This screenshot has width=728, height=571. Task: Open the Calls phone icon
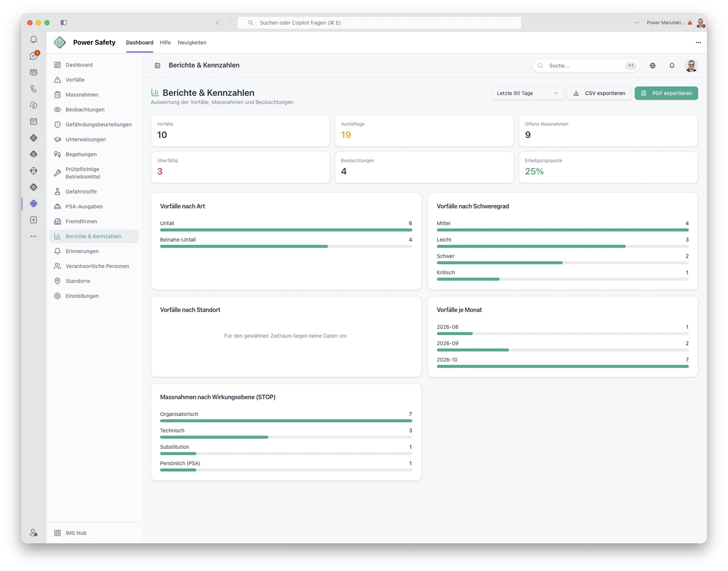point(34,89)
